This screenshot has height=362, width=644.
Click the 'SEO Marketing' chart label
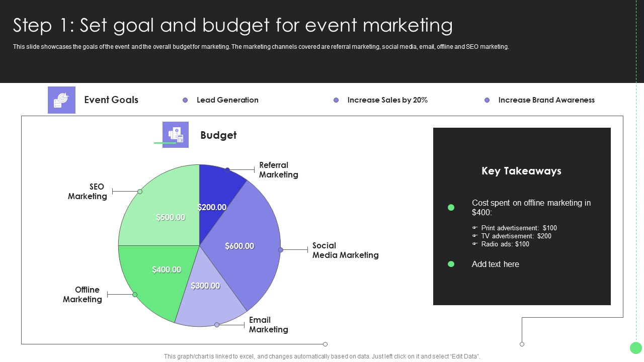pos(88,192)
